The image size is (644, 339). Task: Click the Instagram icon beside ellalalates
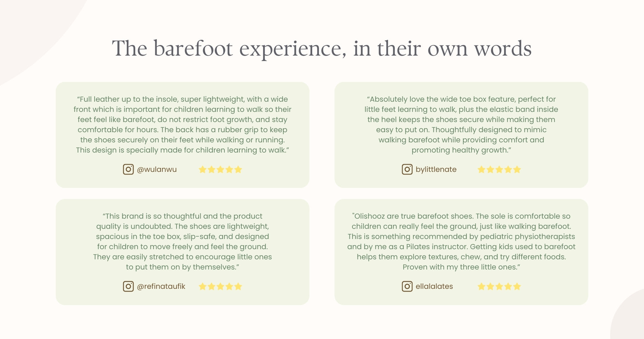[x=407, y=286]
